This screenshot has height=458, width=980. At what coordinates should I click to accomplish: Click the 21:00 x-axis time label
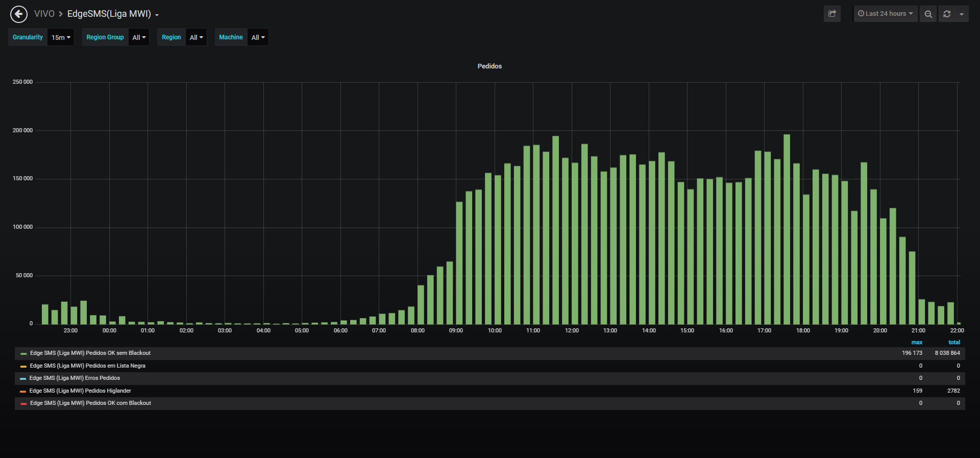click(918, 331)
